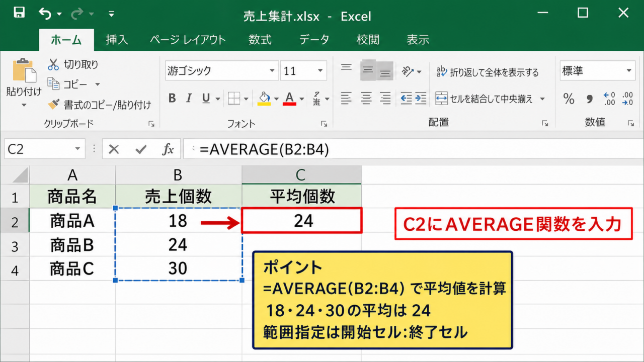644x362 pixels.
Task: Toggle center horizontal alignment
Action: point(366,99)
